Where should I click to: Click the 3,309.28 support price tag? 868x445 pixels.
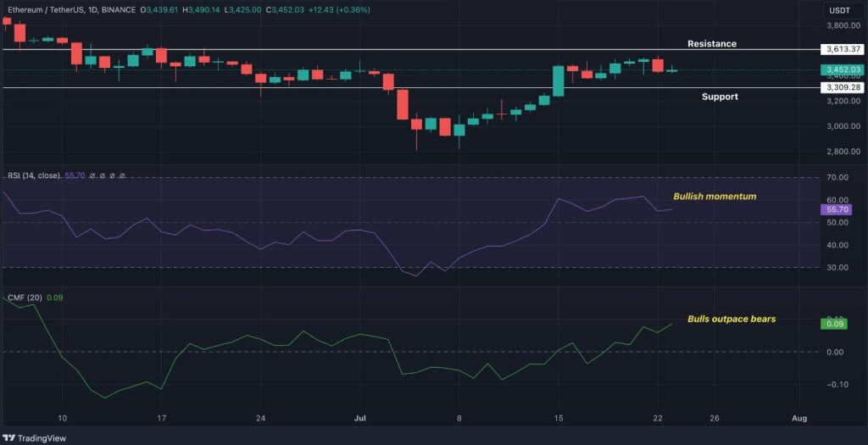(842, 87)
